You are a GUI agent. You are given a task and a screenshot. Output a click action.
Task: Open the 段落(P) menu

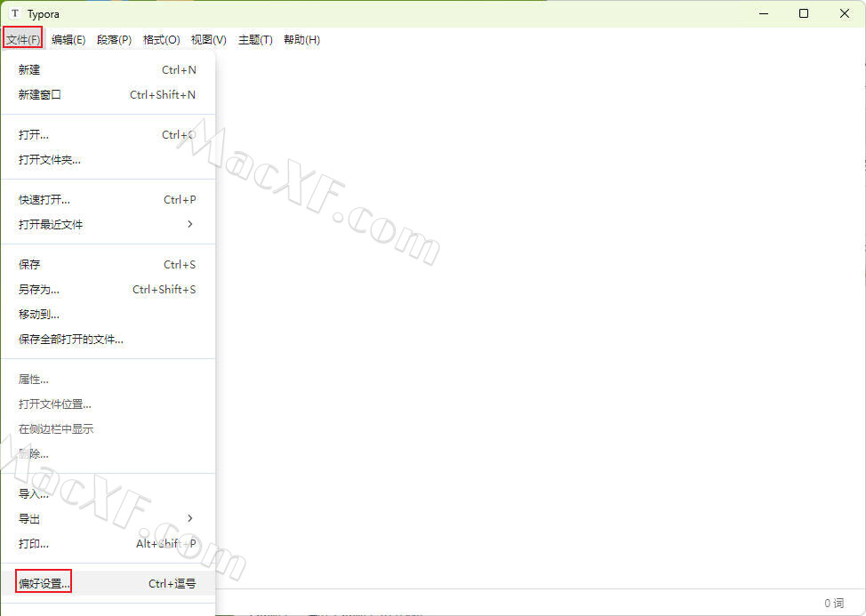tap(114, 40)
